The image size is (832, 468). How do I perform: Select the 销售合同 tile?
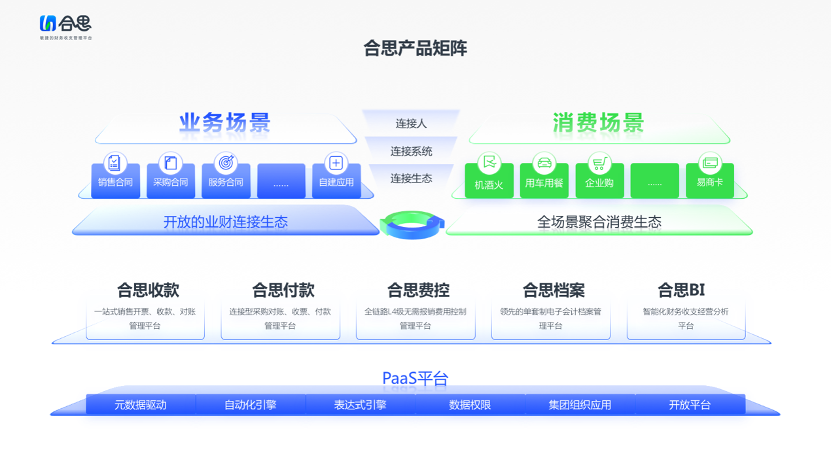115,181
